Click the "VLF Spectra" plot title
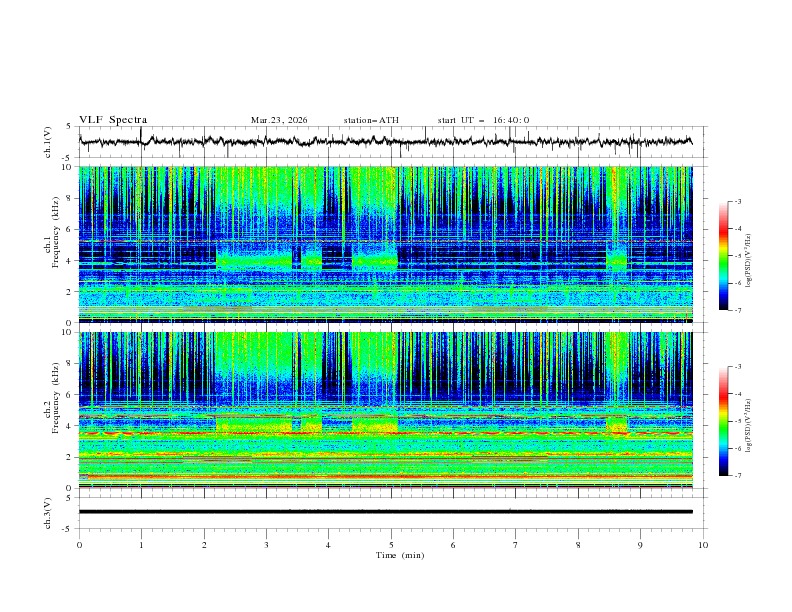The image size is (792, 612). tap(113, 120)
